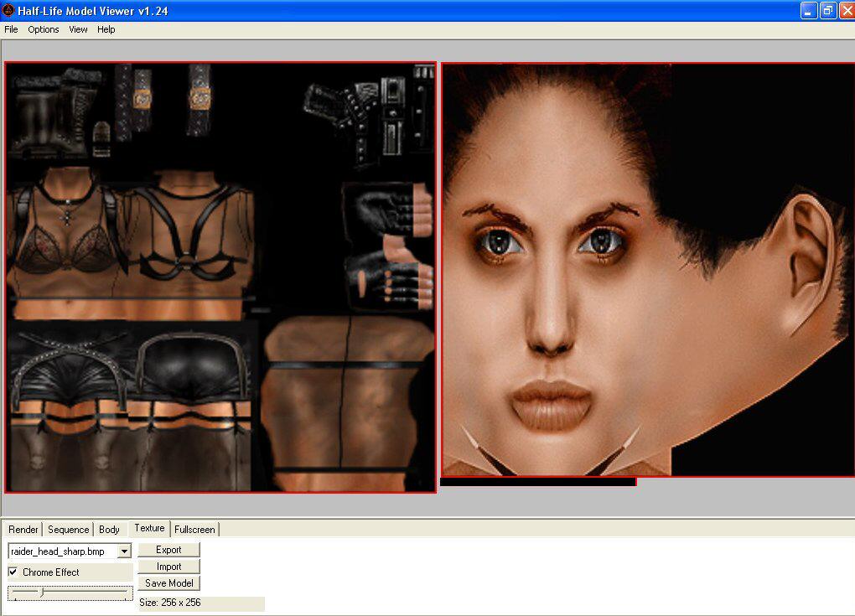Click the Half-Life Model Viewer title bar icon
Viewport: 855px width, 616px height.
coord(8,10)
